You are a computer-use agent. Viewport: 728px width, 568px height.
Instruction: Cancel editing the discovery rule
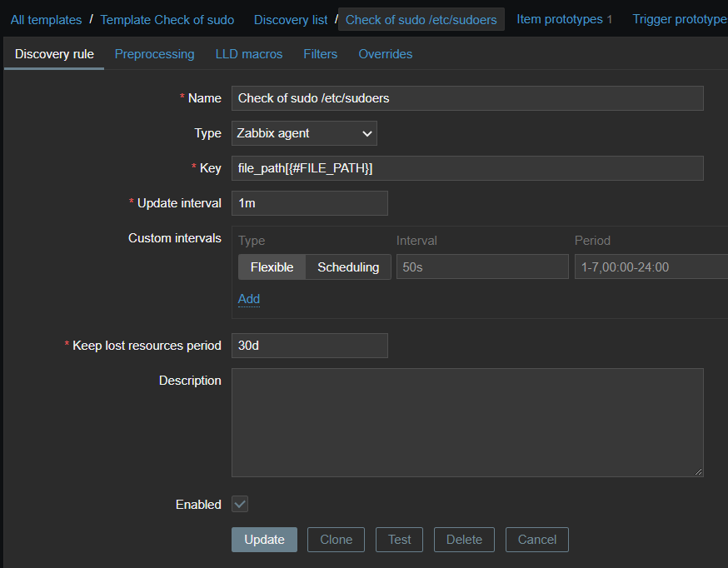(x=536, y=539)
